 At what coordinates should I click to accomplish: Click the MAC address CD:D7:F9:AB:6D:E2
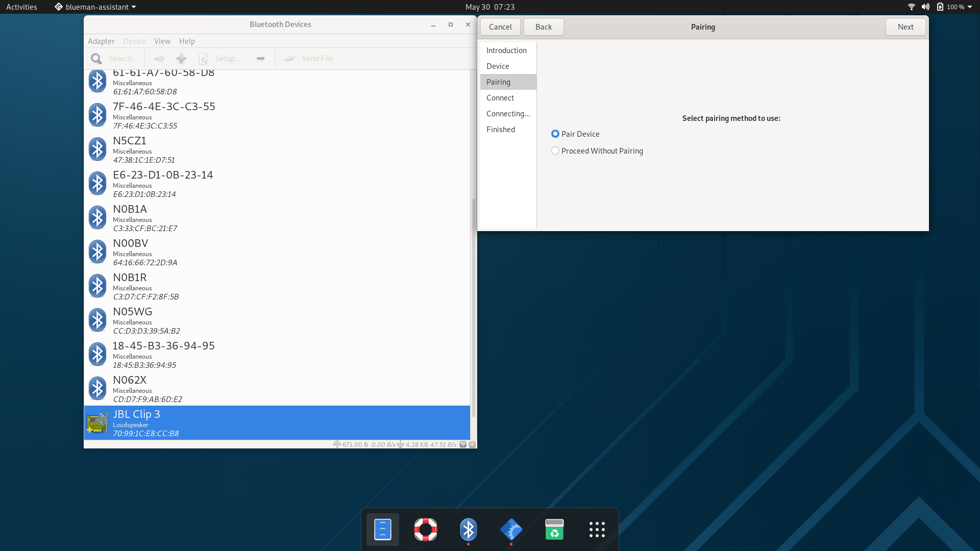[148, 399]
